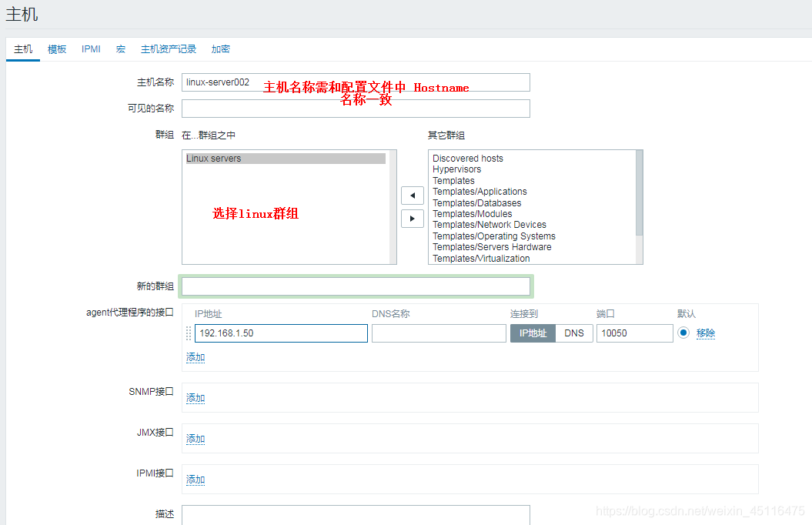Open the 主机 tab
812x525 pixels.
[x=23, y=49]
